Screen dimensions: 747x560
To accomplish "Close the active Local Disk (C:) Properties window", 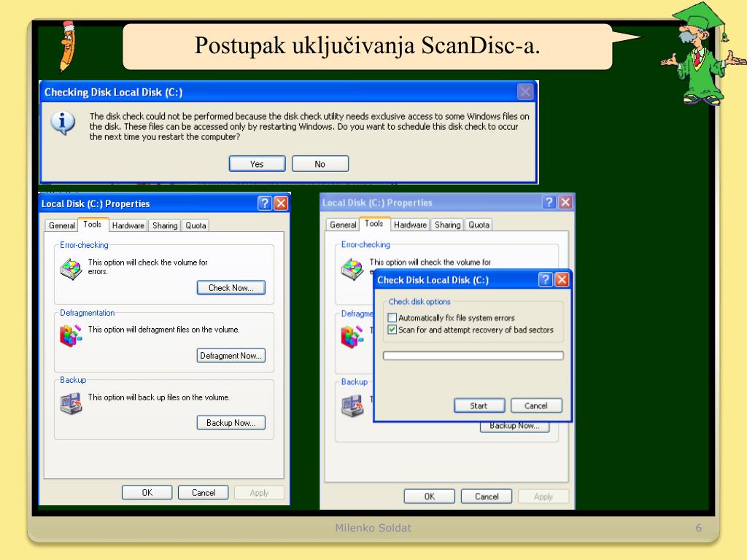I will pyautogui.click(x=281, y=203).
